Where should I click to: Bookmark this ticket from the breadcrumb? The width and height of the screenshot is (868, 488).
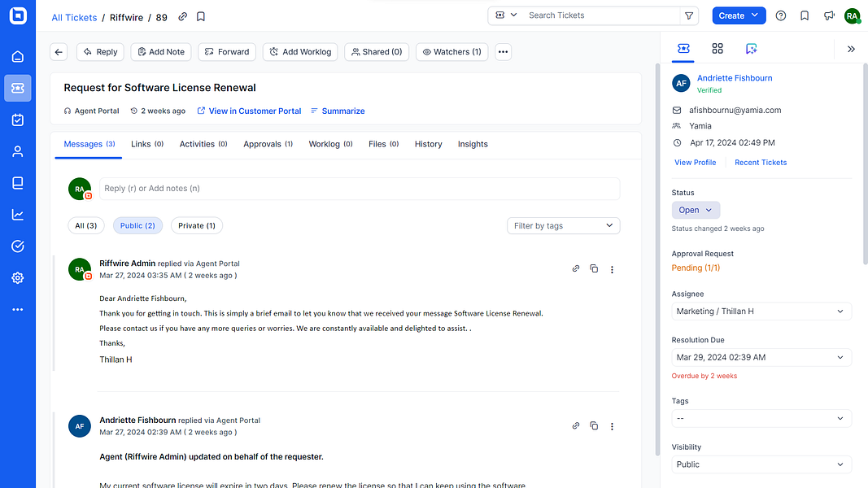click(x=201, y=16)
